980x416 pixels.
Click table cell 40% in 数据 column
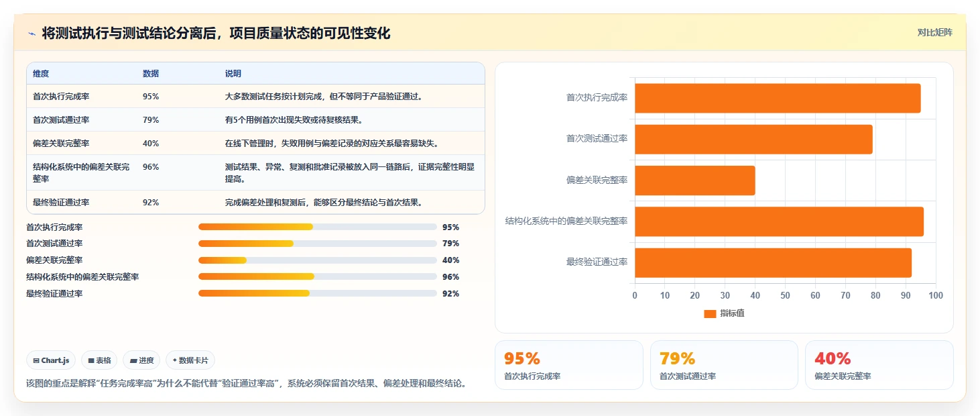click(151, 144)
